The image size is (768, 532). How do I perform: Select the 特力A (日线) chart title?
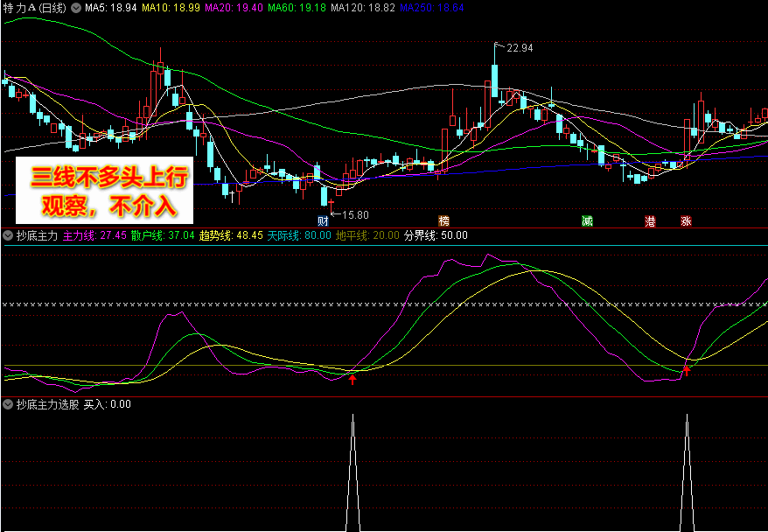tap(34, 8)
